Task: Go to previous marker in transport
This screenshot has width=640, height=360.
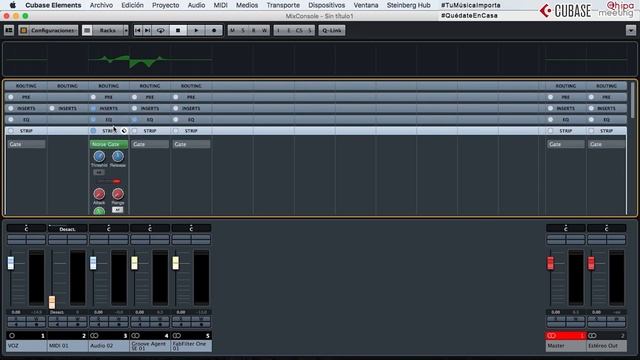Action: point(138,30)
